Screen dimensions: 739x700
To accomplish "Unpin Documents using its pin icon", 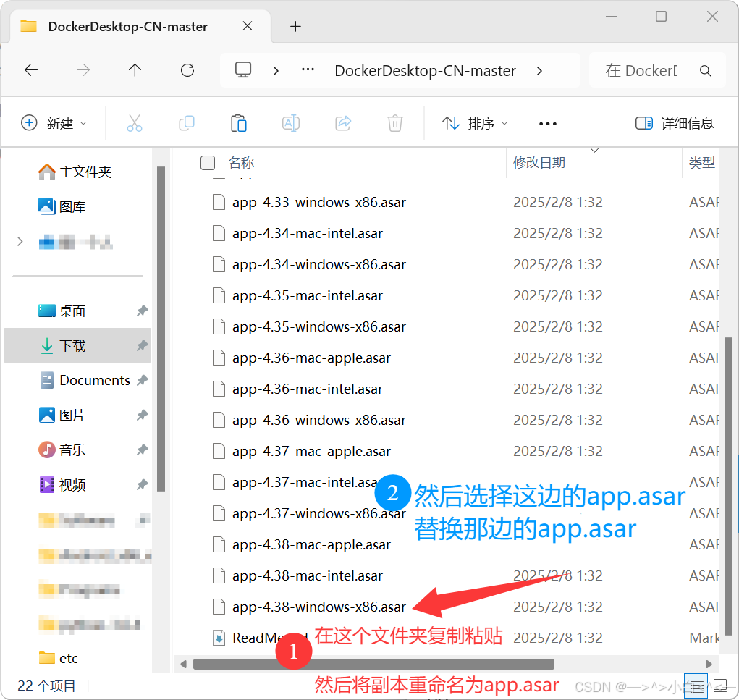I will [142, 380].
